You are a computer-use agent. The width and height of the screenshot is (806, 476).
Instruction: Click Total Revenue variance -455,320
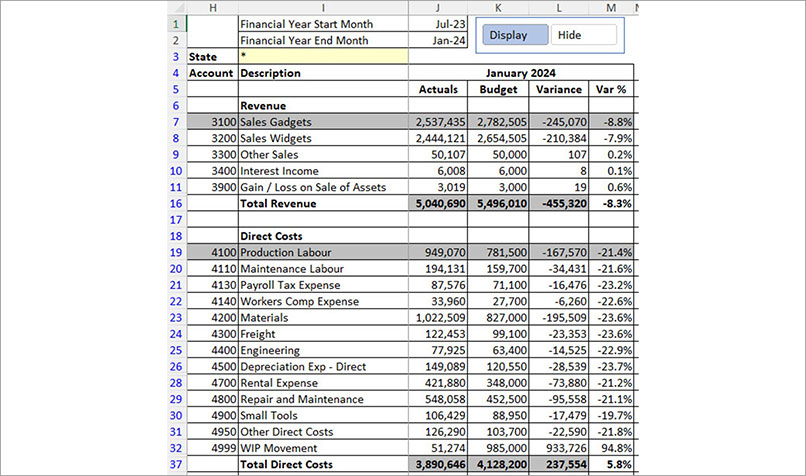click(559, 203)
